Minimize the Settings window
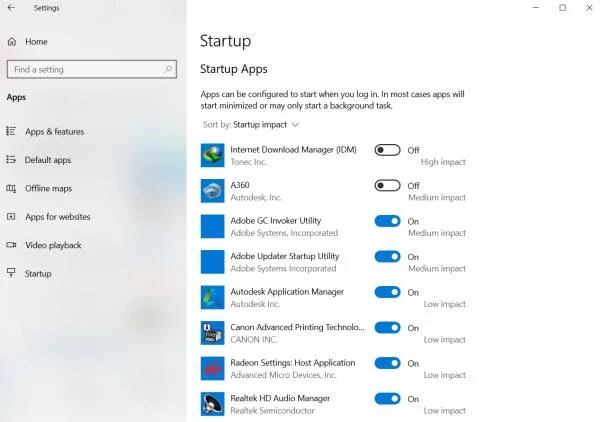Viewport: 600px width, 422px height. point(536,8)
